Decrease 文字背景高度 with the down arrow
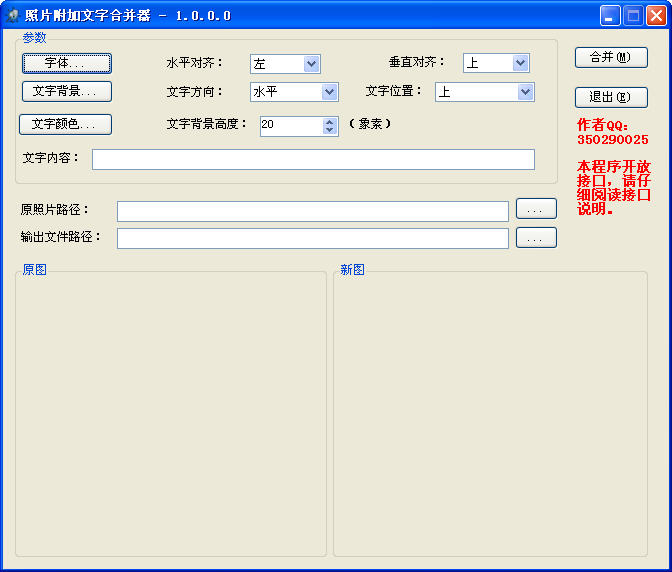Viewport: 672px width, 572px height. point(330,130)
